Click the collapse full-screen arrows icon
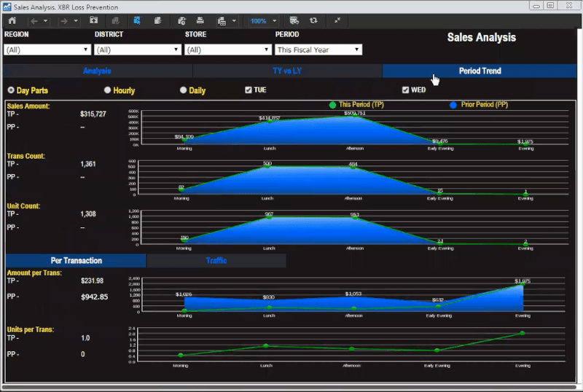The width and height of the screenshot is (583, 392). 337,21
